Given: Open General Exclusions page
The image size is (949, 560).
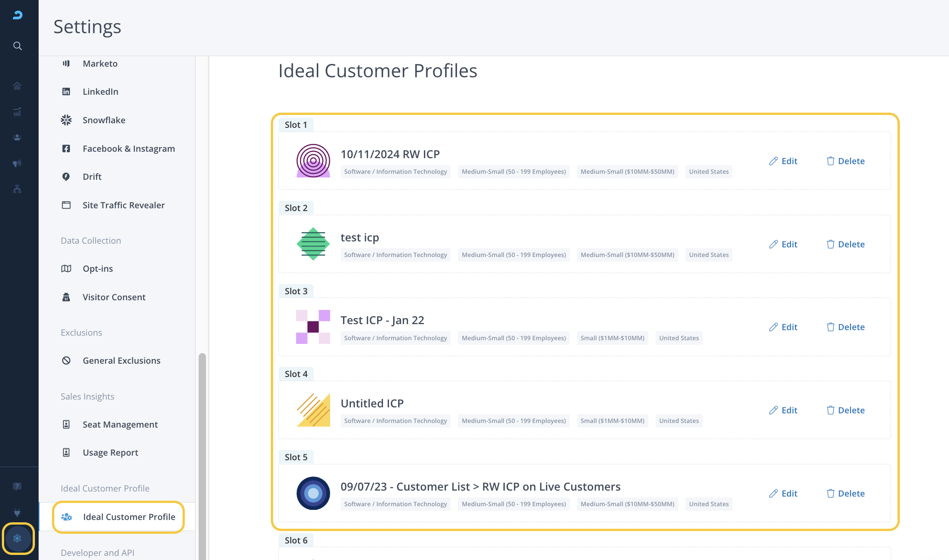Looking at the screenshot, I should coord(121,360).
